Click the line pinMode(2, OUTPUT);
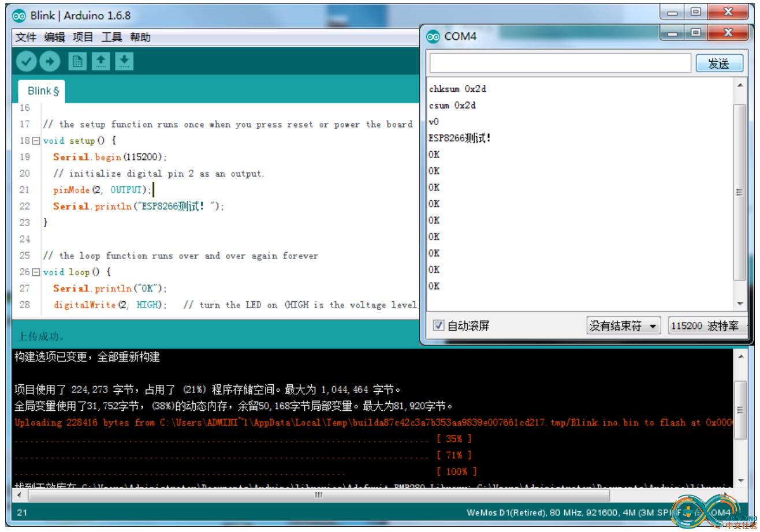 coord(102,190)
